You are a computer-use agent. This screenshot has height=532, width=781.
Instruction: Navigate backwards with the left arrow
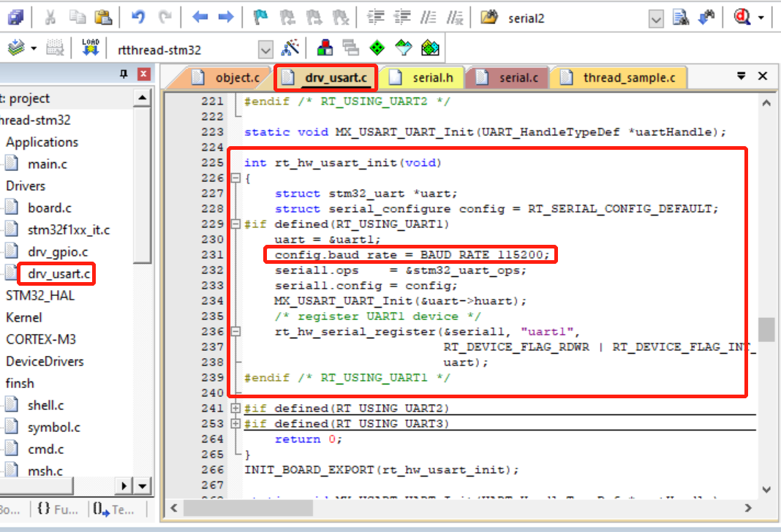200,18
